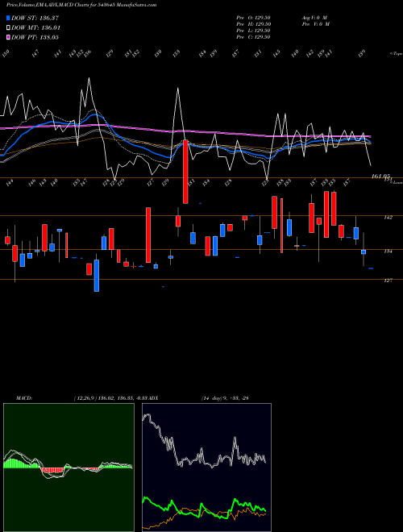Click the '161.05' price level label

(x=380, y=176)
